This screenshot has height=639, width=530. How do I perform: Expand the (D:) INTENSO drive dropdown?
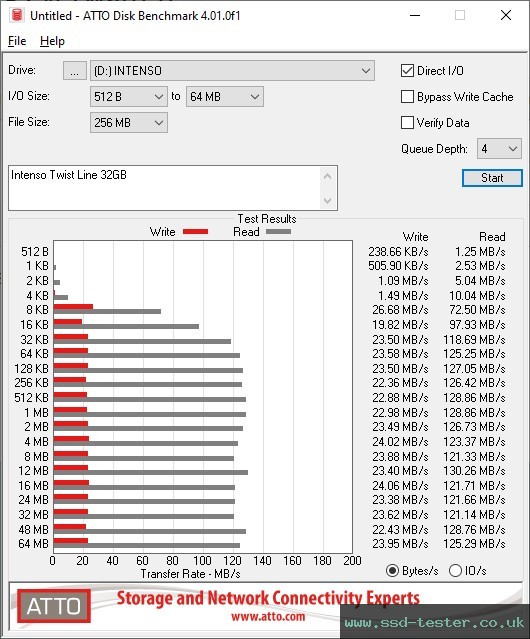(x=232, y=71)
